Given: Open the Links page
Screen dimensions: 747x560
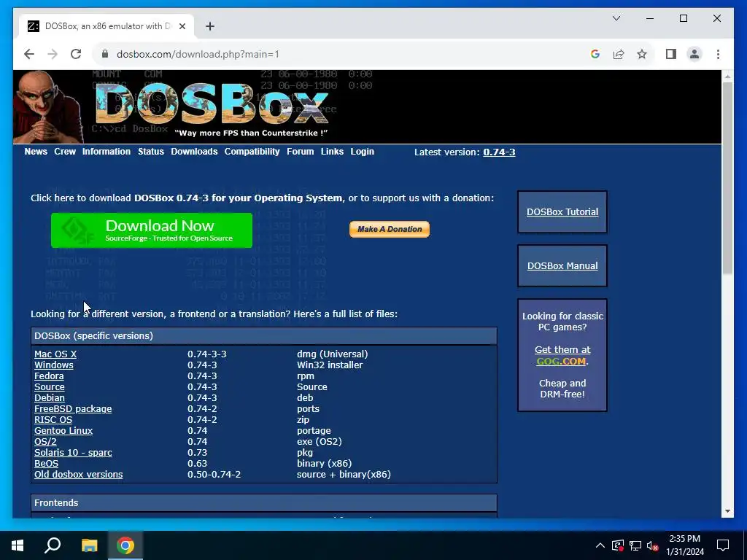Looking at the screenshot, I should click(x=332, y=152).
